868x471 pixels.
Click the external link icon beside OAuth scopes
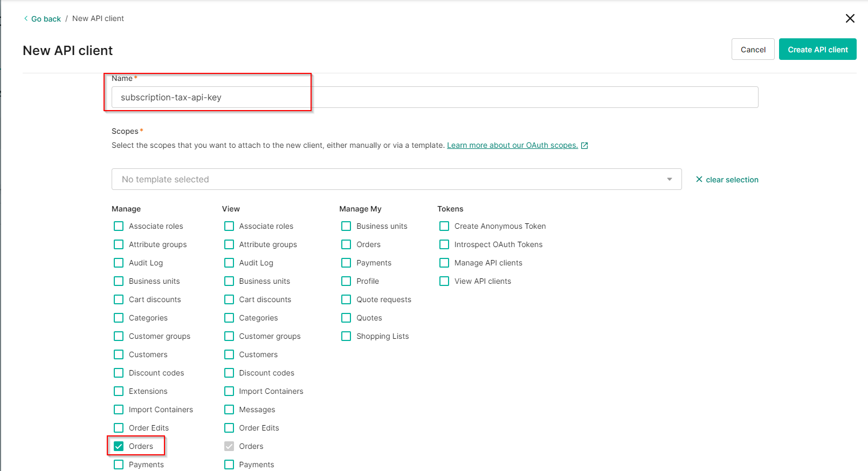tap(584, 146)
